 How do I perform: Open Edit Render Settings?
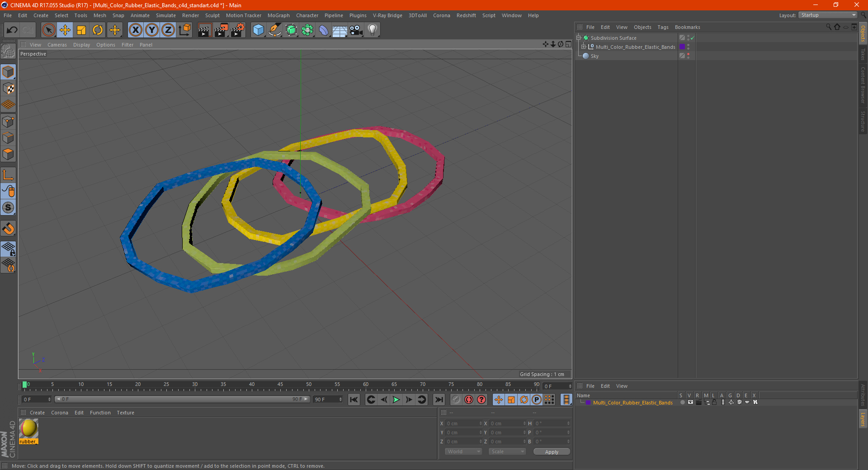point(238,30)
